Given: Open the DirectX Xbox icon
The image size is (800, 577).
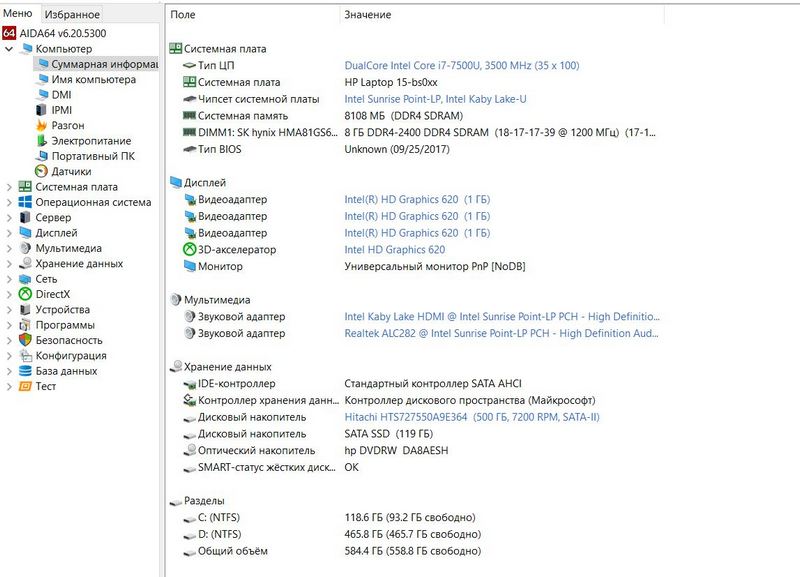Looking at the screenshot, I should pyautogui.click(x=25, y=294).
